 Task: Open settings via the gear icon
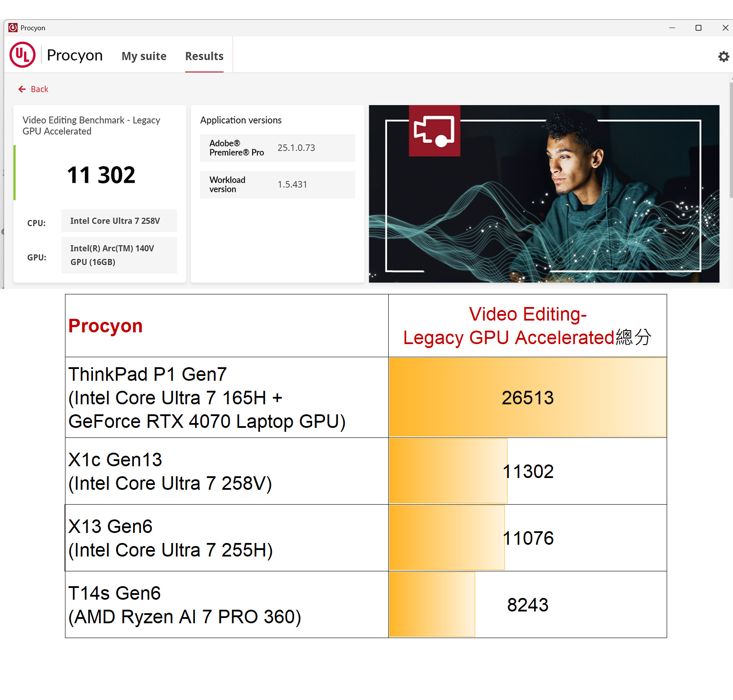click(x=723, y=57)
